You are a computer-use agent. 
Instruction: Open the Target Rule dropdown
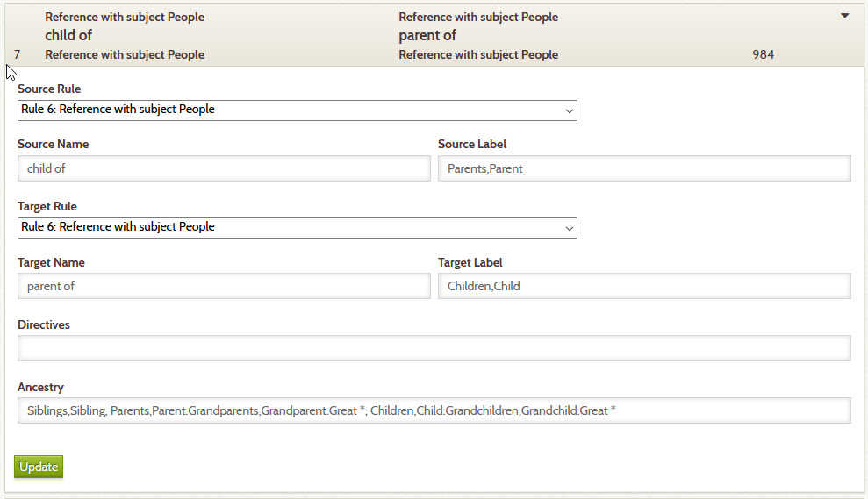298,228
